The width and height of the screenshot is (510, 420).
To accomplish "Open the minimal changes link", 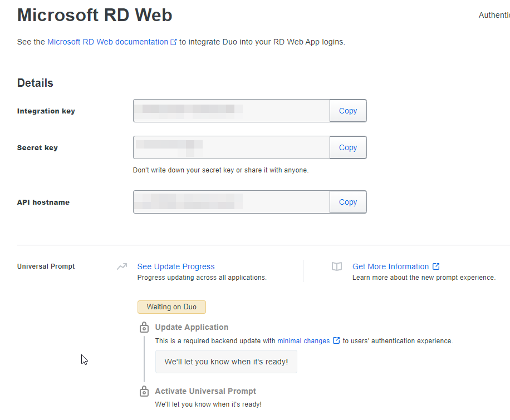I will pos(303,341).
